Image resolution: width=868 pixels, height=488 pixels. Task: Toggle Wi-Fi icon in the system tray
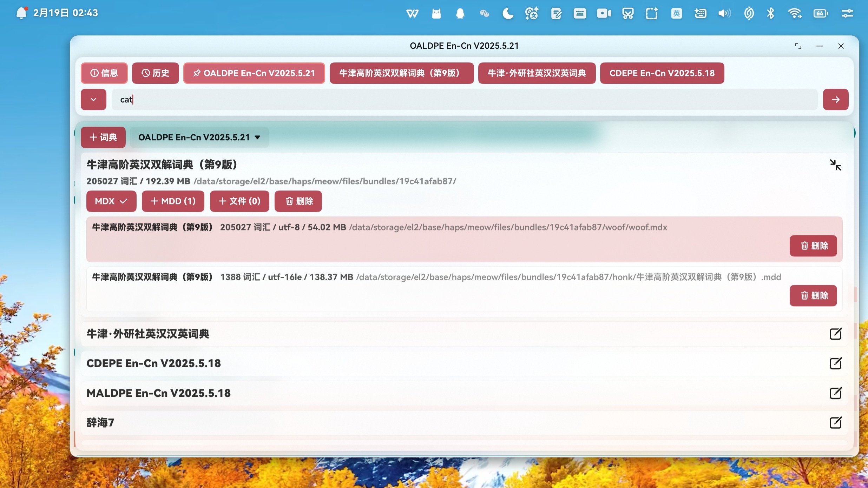pos(795,14)
